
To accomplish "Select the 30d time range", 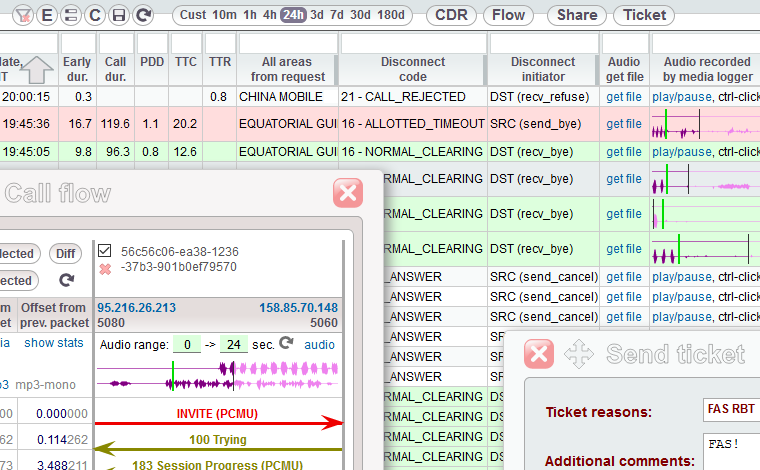I will [360, 15].
